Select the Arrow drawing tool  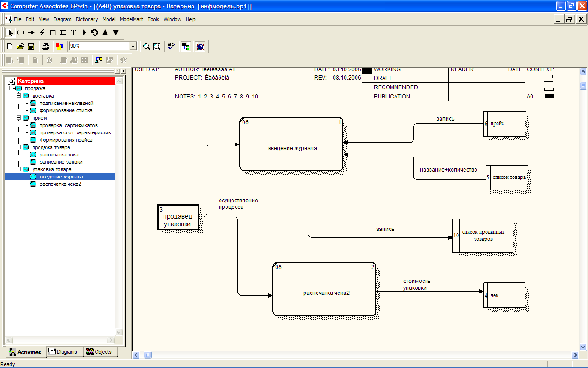coord(31,33)
